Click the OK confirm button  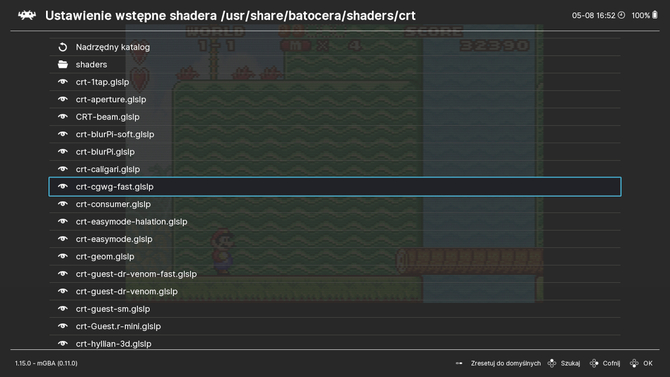coord(641,363)
